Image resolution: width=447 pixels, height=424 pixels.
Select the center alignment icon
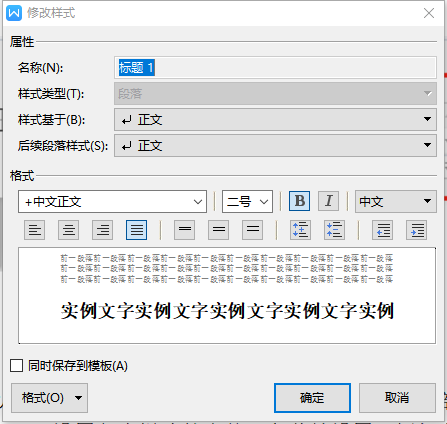pos(69,230)
